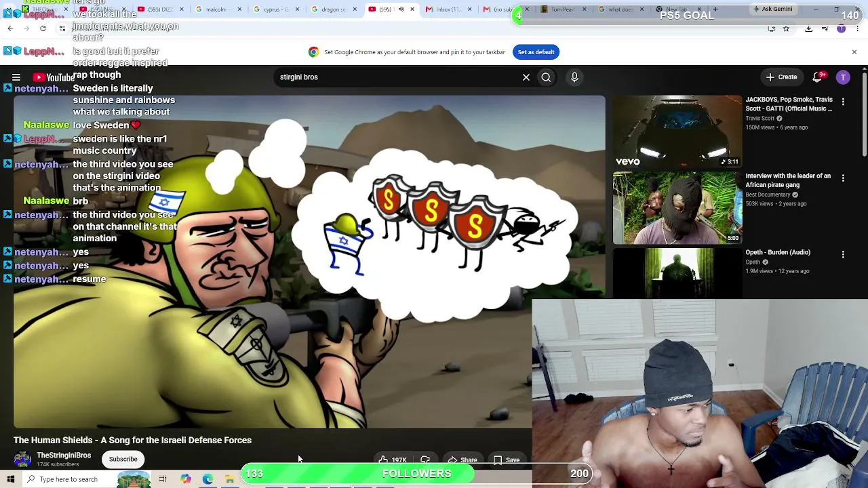The image size is (868, 488).
Task: Click the taskbar search highlight image
Action: point(134,479)
